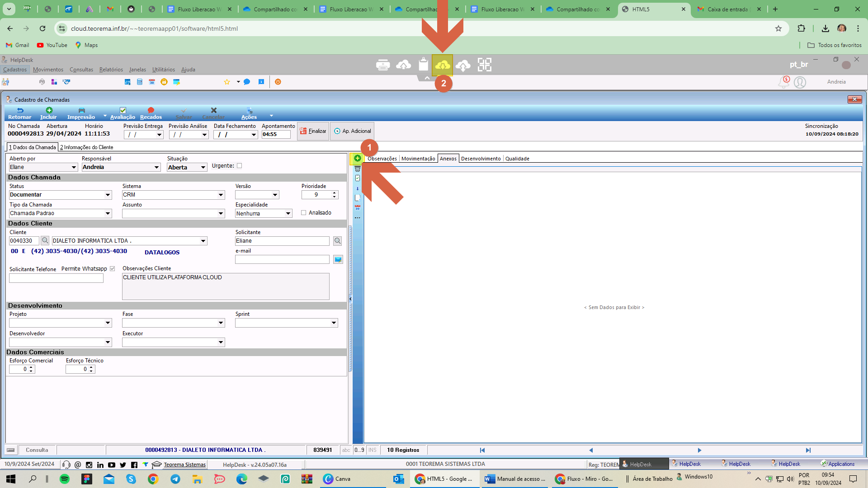Click the handshake icon in HelpDesk toolbar

66,82
